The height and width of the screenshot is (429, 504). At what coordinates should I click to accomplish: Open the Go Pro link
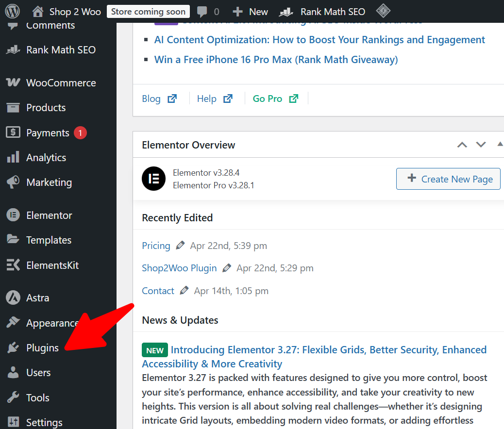coord(268,99)
